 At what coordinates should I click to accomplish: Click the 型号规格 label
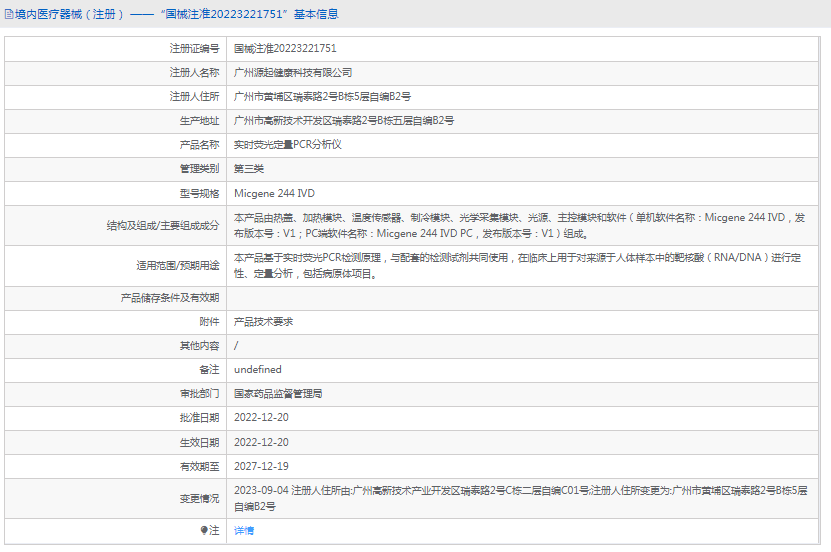click(199, 193)
